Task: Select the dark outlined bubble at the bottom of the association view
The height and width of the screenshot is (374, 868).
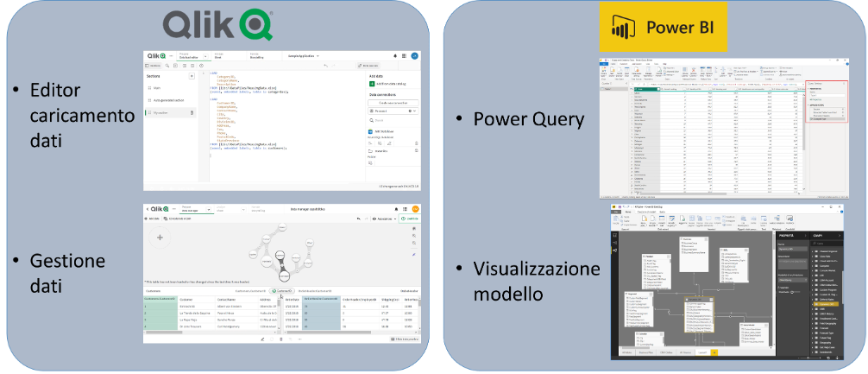Action: click(284, 276)
